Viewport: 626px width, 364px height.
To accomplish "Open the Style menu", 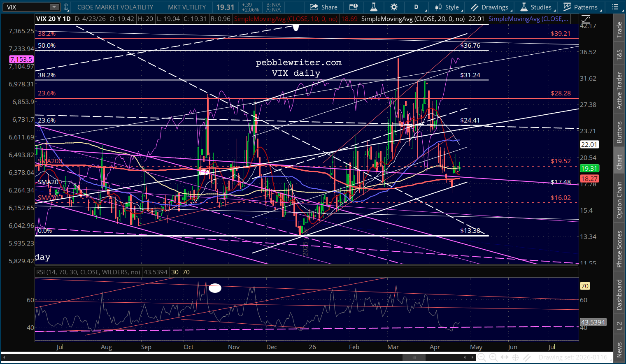I will [448, 7].
